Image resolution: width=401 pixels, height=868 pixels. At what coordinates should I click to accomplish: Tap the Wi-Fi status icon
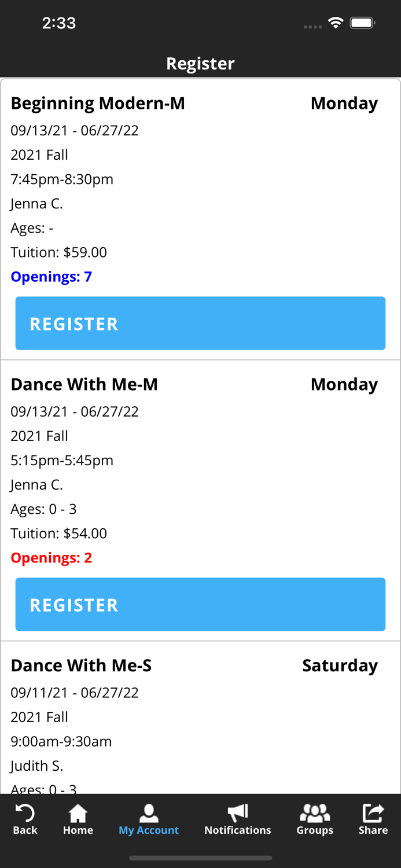(x=336, y=23)
